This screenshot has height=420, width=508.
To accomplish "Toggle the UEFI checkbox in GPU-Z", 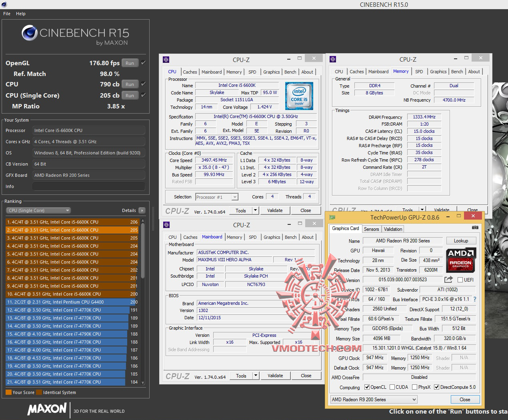I will [460, 280].
